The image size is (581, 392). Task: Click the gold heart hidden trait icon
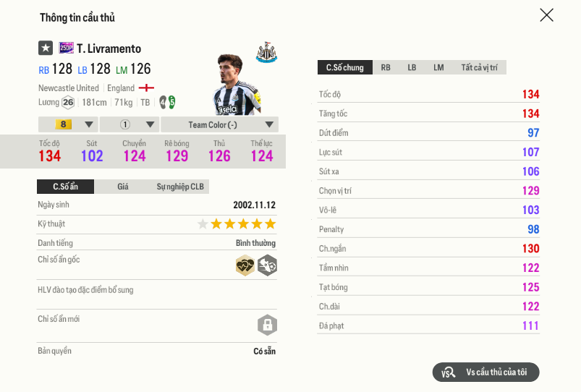(245, 265)
